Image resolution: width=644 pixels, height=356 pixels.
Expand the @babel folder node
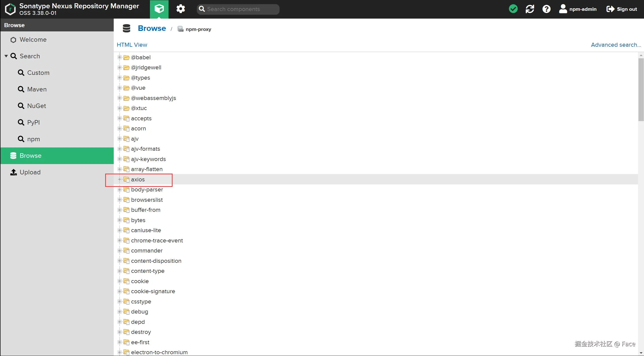click(120, 57)
